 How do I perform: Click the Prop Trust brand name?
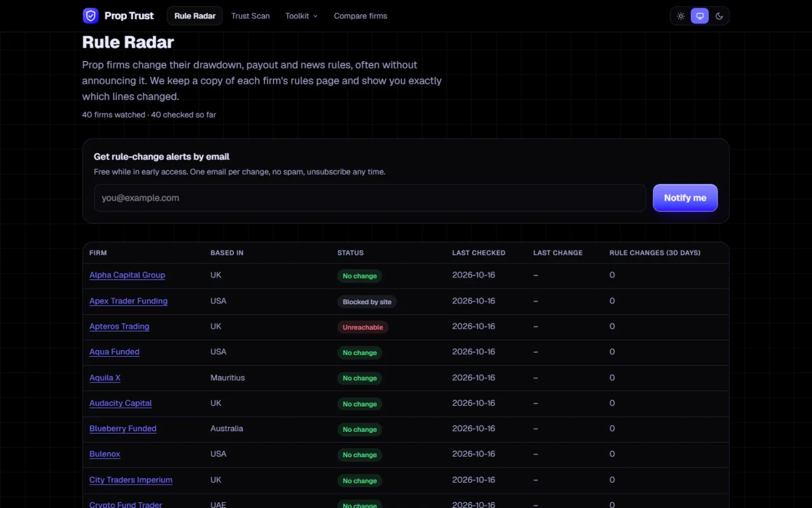click(129, 16)
